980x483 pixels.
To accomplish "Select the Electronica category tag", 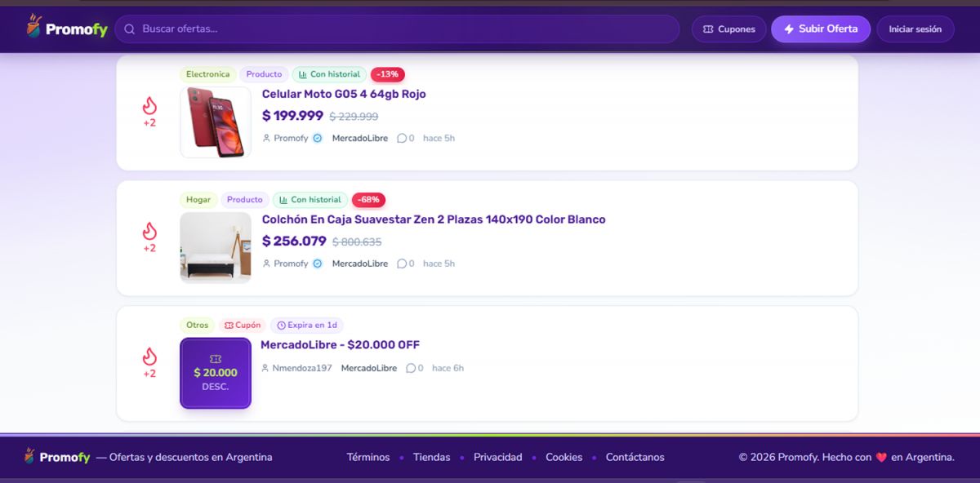I will click(x=208, y=74).
